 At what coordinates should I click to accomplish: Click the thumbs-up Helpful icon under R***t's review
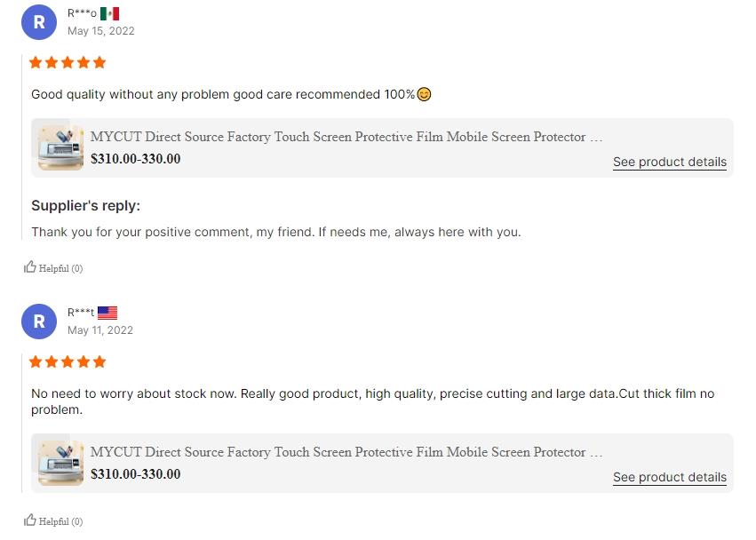coord(30,520)
